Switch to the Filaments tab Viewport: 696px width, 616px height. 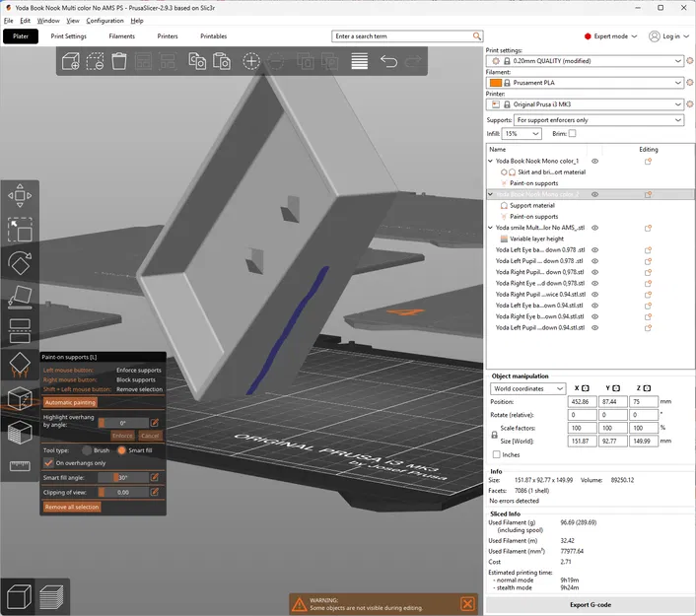point(121,36)
